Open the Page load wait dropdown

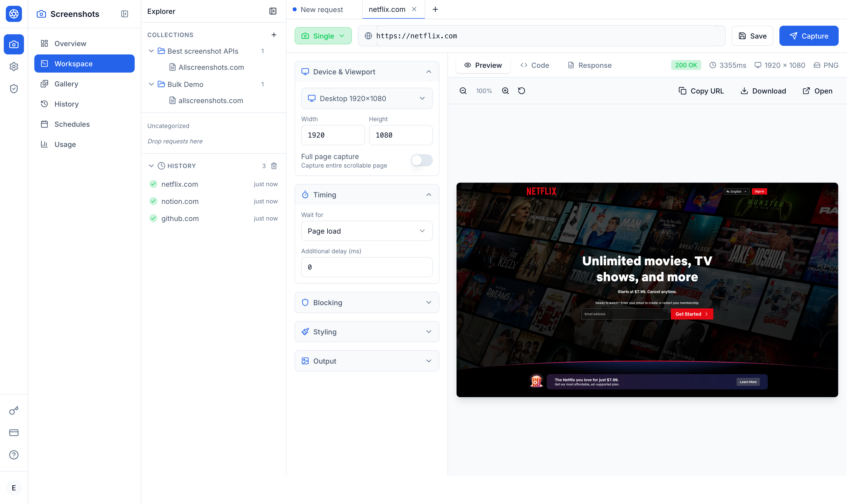click(366, 231)
